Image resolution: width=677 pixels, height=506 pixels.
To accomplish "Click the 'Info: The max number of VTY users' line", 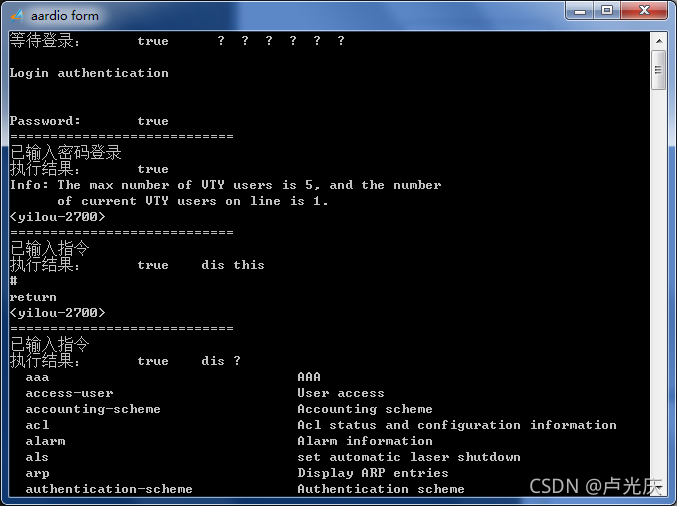I will pyautogui.click(x=225, y=185).
